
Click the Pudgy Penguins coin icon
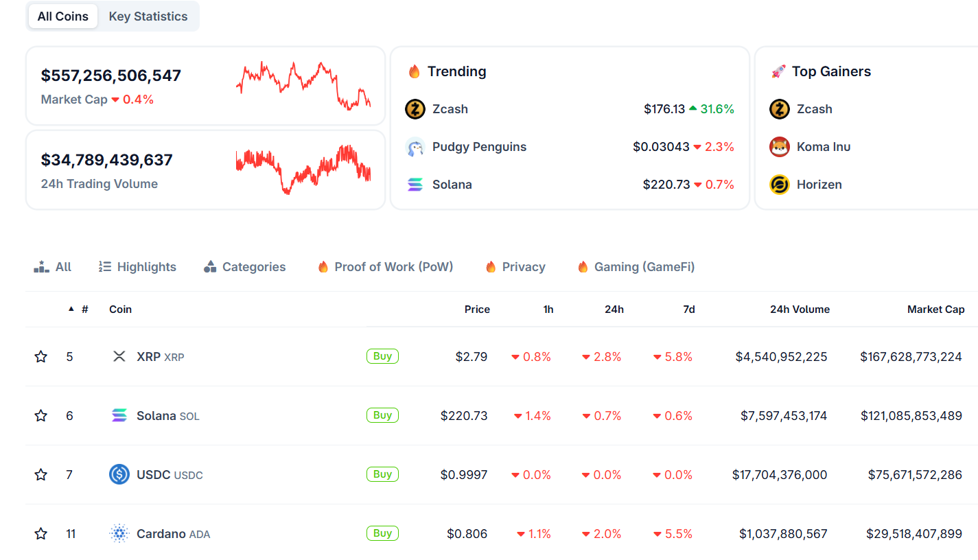point(415,147)
